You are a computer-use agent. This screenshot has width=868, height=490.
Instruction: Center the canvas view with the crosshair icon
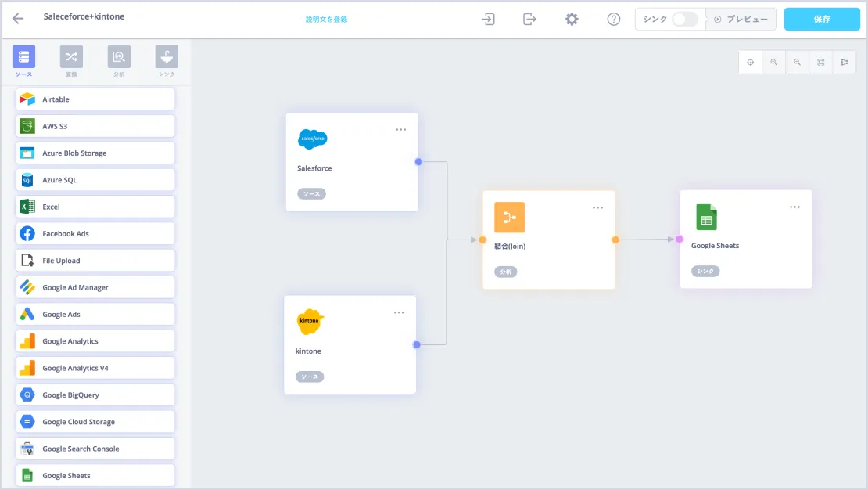tap(750, 62)
